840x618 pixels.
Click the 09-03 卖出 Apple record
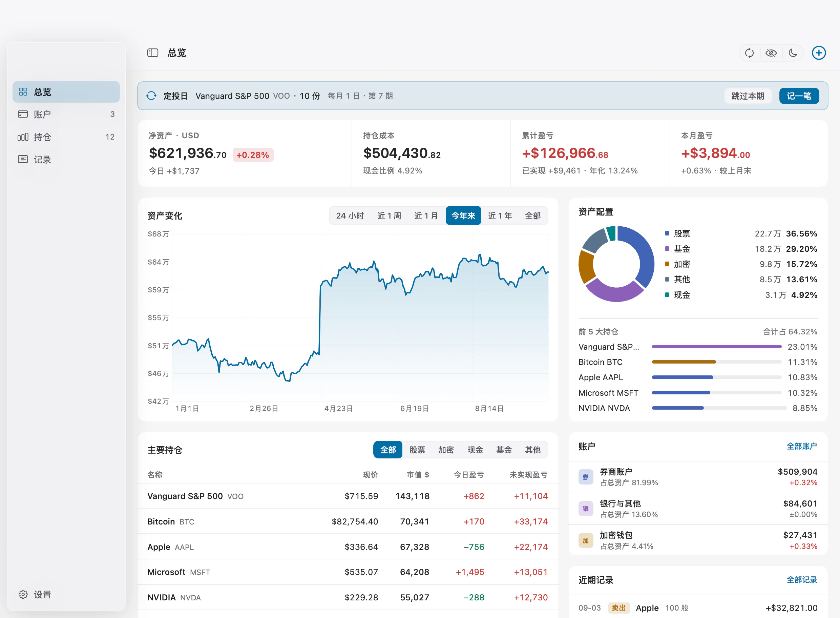pyautogui.click(x=698, y=608)
